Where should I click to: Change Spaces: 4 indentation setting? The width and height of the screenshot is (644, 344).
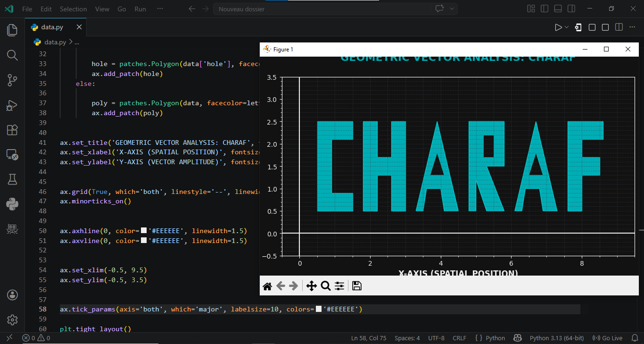(x=407, y=338)
